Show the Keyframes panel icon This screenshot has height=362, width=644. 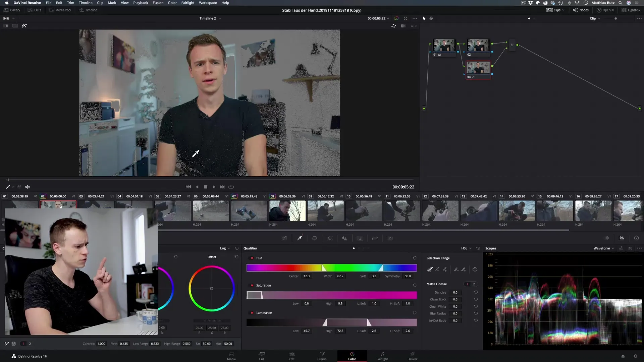coord(606,238)
